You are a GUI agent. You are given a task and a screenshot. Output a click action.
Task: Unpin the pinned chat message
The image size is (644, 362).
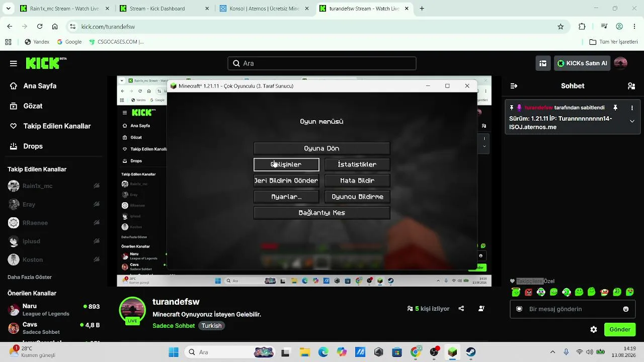point(615,108)
